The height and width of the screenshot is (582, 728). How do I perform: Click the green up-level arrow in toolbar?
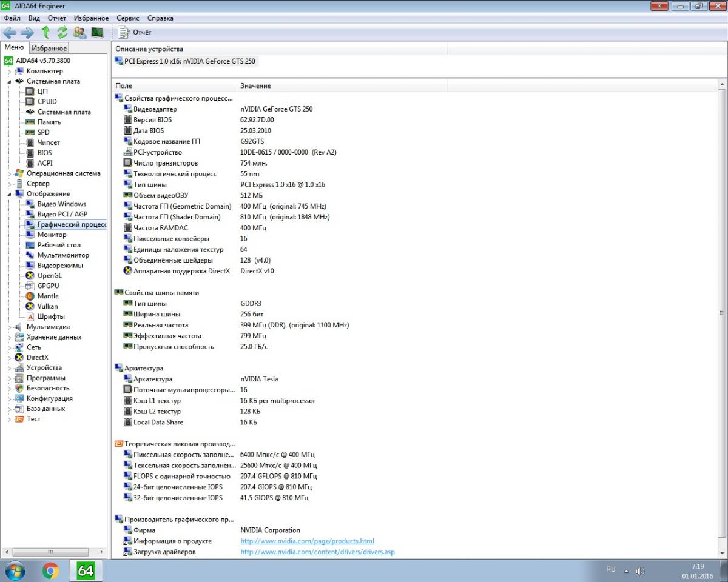(x=45, y=32)
